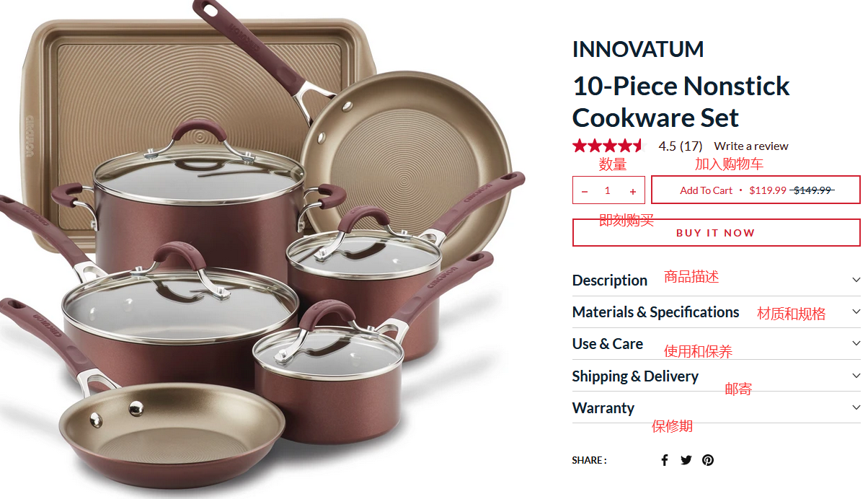Expand Materials & Specifications chevron

click(856, 312)
